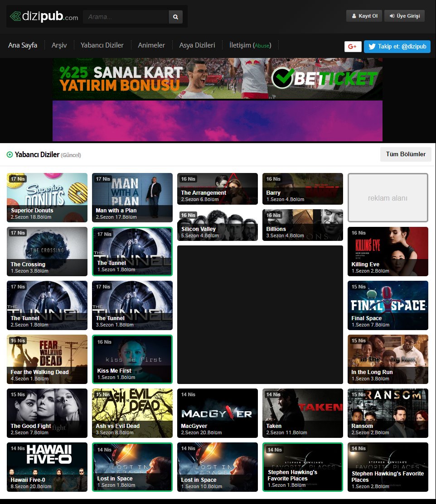Viewport: 436px width, 504px height.
Task: Open Hawaii Five-0 8.Sezon 20.Bölüm
Action: tap(47, 467)
